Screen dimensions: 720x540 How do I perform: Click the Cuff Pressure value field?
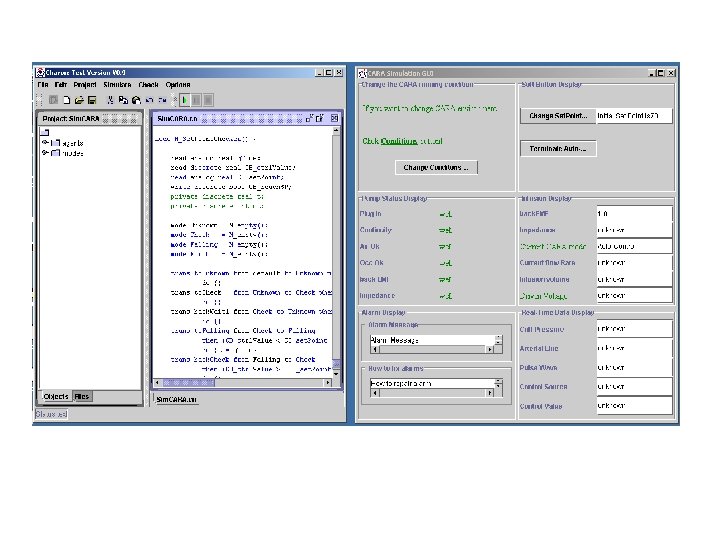[634, 329]
